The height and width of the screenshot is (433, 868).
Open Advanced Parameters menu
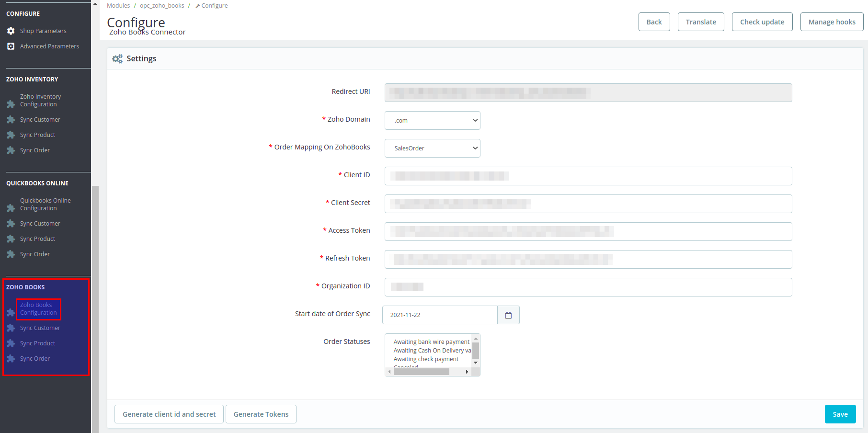tap(49, 46)
